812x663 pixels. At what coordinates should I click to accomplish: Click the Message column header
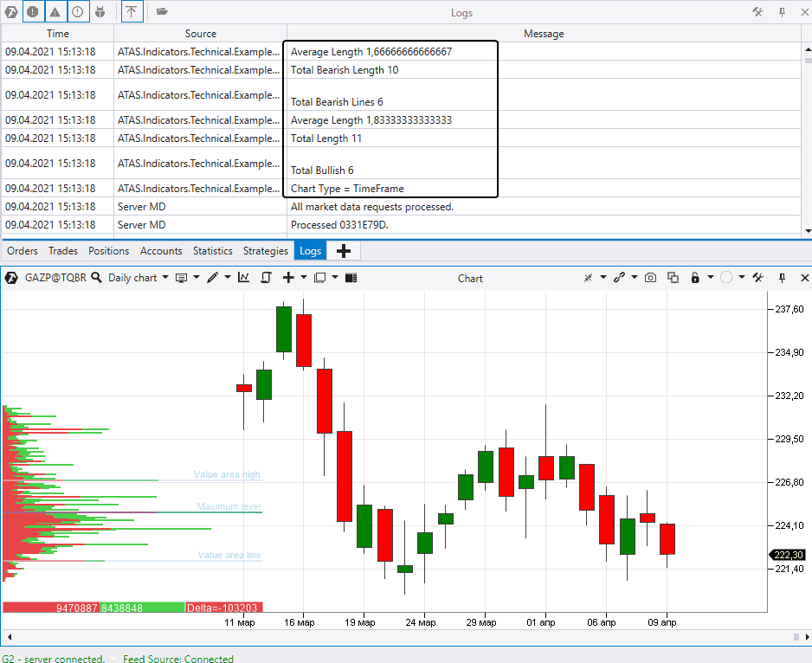[x=544, y=34]
